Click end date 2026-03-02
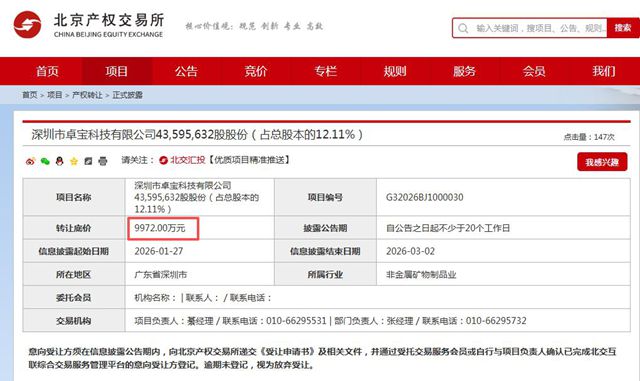Viewport: 640px width, 381px height. pyautogui.click(x=410, y=251)
